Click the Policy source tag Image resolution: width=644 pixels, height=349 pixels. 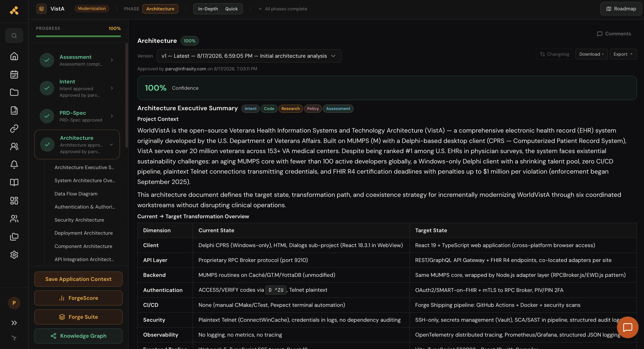(313, 108)
